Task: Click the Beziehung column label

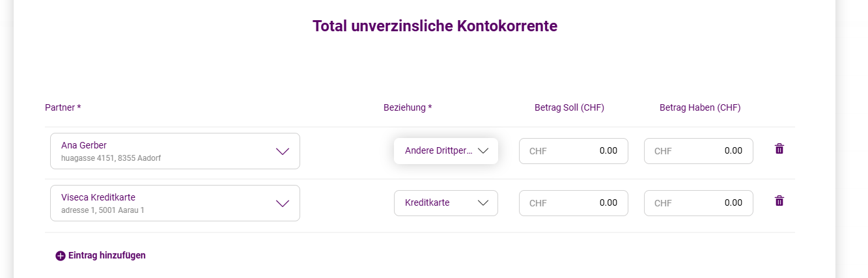Action: [408, 107]
